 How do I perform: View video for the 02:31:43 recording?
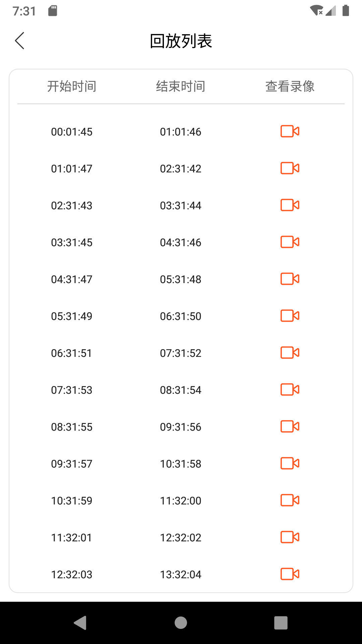click(290, 205)
